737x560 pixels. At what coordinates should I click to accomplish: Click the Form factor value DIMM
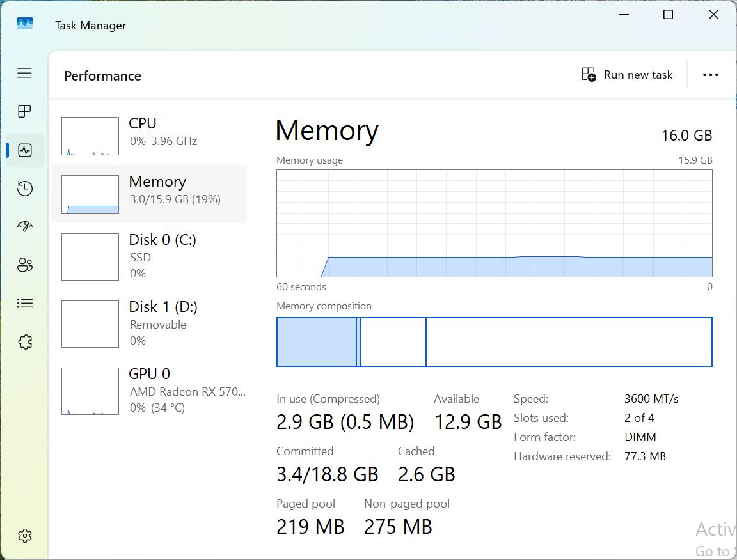[640, 437]
